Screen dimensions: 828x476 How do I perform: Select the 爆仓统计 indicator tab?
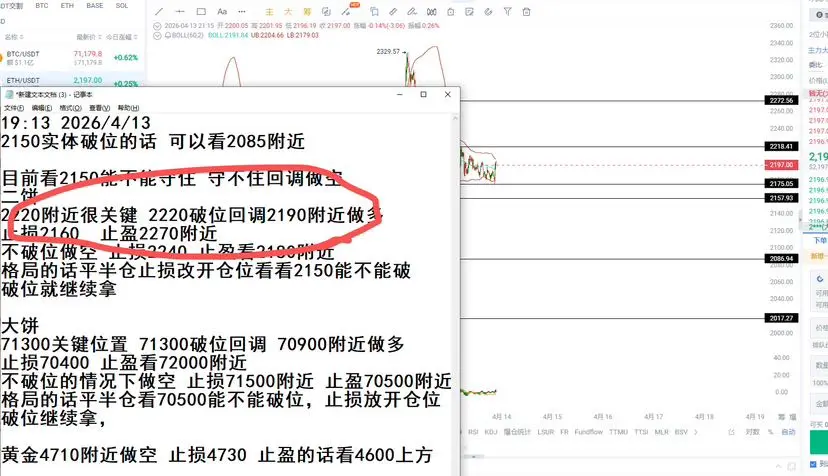pos(517,432)
